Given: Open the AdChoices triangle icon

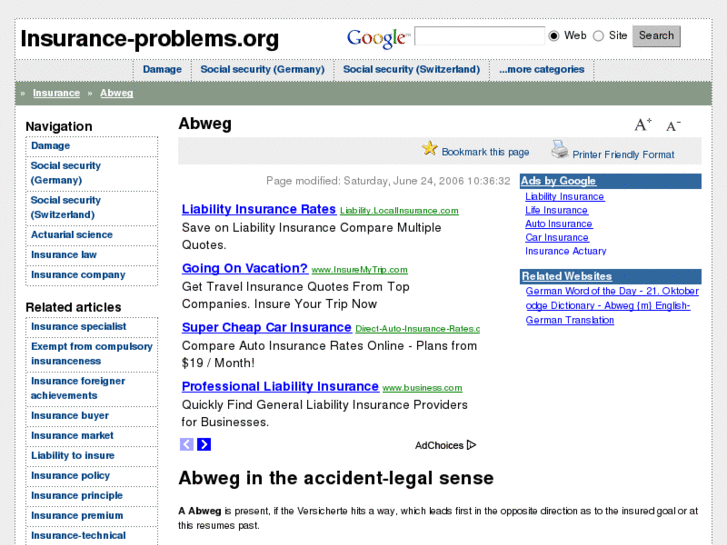Looking at the screenshot, I should pos(472,445).
